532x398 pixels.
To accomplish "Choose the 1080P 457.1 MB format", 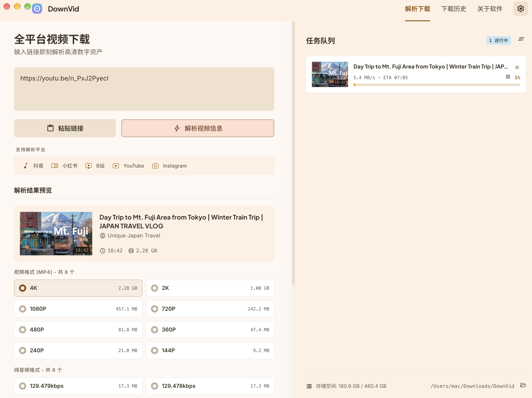I will click(x=78, y=309).
